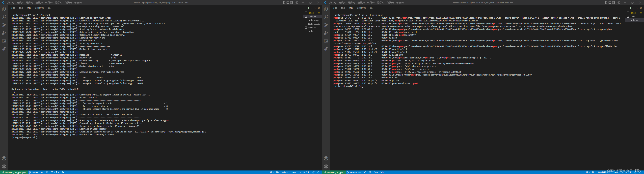This screenshot has width=644, height=174.
Task: Open terminal launch-profile dropdown in left window
Action: [x=311, y=8]
